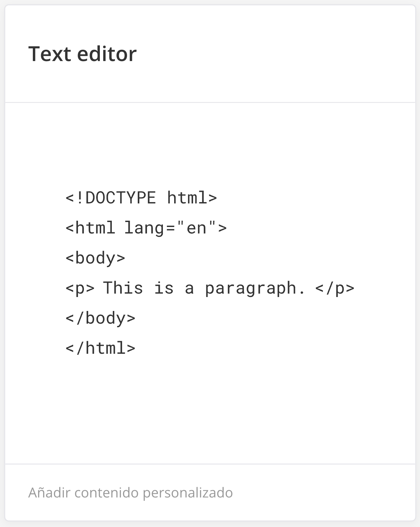The image size is (420, 527).
Task: Click the "Text editor" heading
Action: pos(82,54)
